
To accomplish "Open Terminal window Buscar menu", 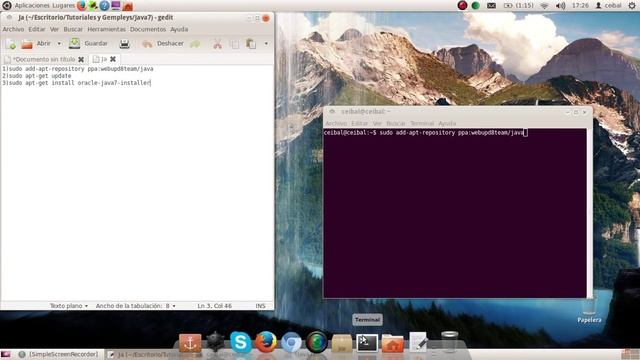I will coord(396,123).
